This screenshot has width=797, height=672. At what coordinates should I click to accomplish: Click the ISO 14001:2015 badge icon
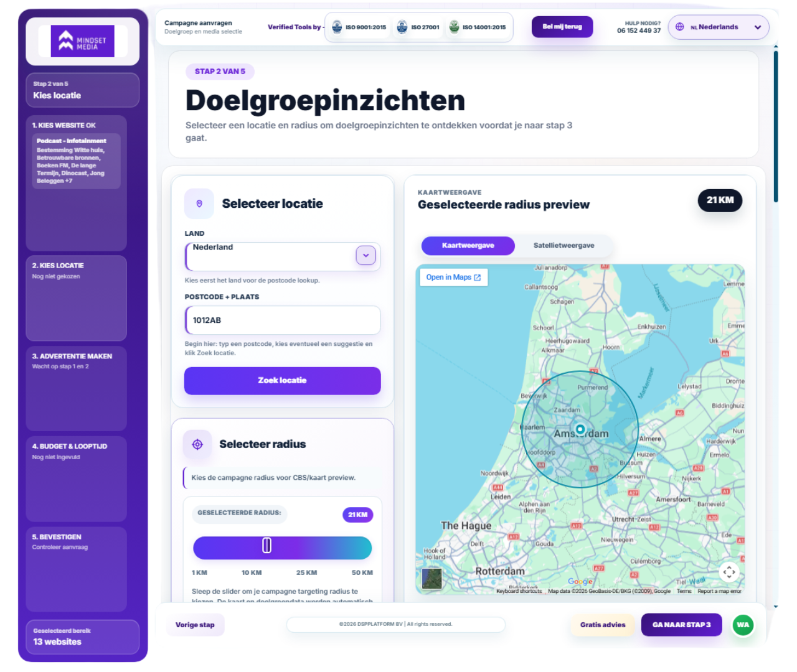[x=454, y=27]
